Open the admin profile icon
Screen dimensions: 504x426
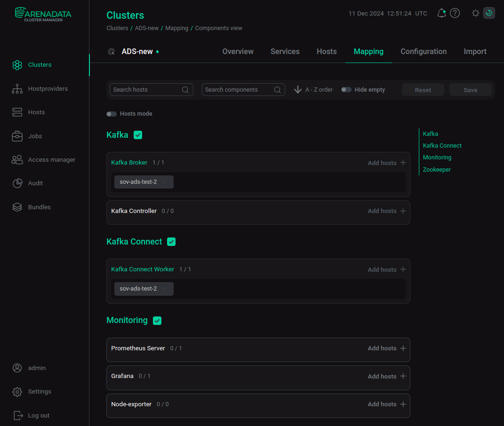click(17, 368)
